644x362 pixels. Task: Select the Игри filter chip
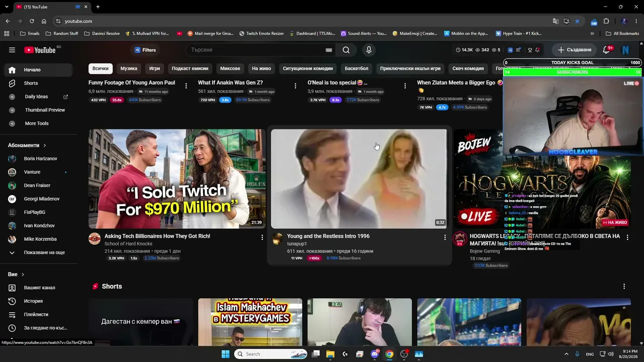click(154, 68)
